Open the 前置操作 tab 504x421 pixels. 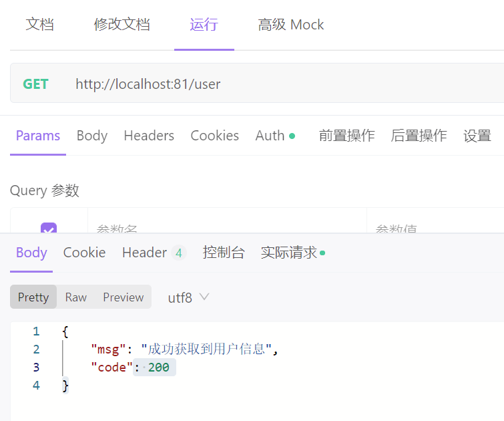347,136
